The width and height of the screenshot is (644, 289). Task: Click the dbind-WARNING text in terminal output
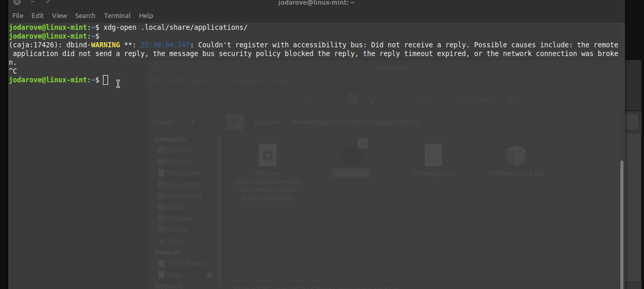point(93,45)
